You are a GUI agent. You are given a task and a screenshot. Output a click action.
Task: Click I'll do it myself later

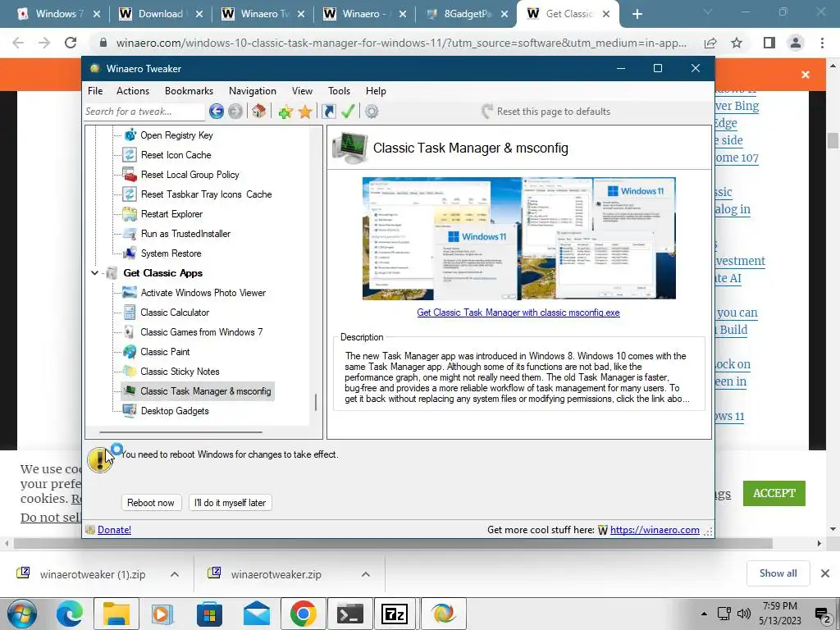[230, 503]
